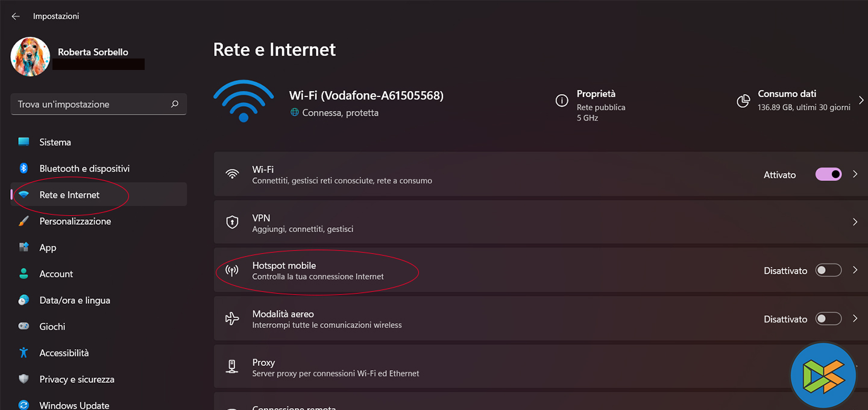Screen dimensions: 868x410
Task: Click the Trova un'impostazione search field
Action: (90, 104)
